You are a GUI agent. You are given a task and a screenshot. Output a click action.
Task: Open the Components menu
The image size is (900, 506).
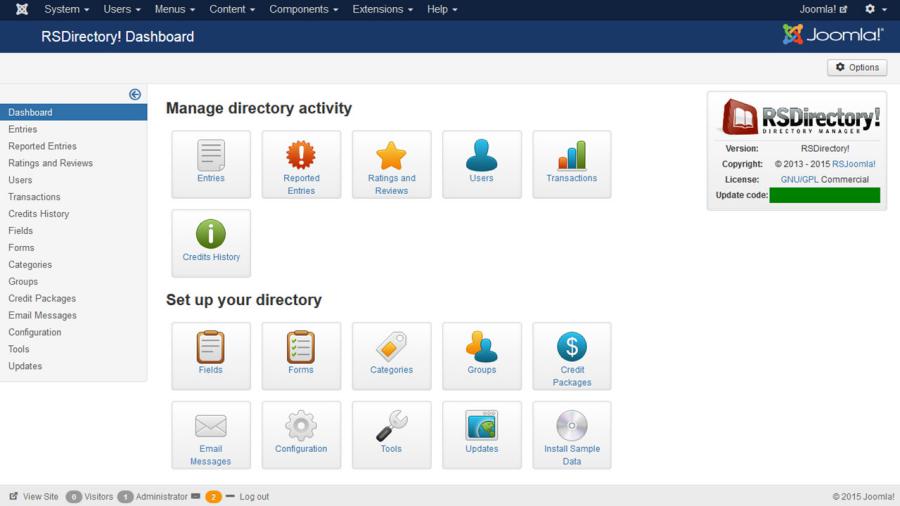[303, 9]
